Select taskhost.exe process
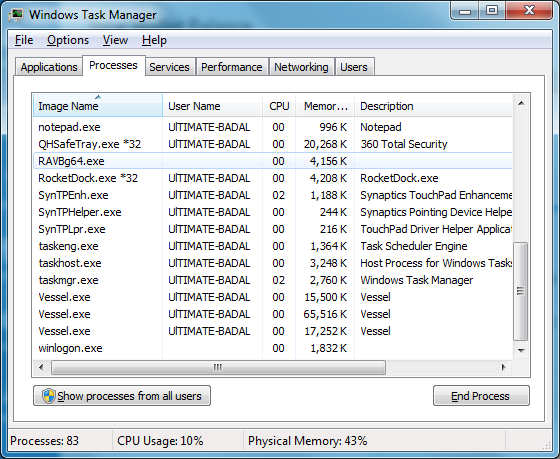The width and height of the screenshot is (560, 459). (x=272, y=263)
